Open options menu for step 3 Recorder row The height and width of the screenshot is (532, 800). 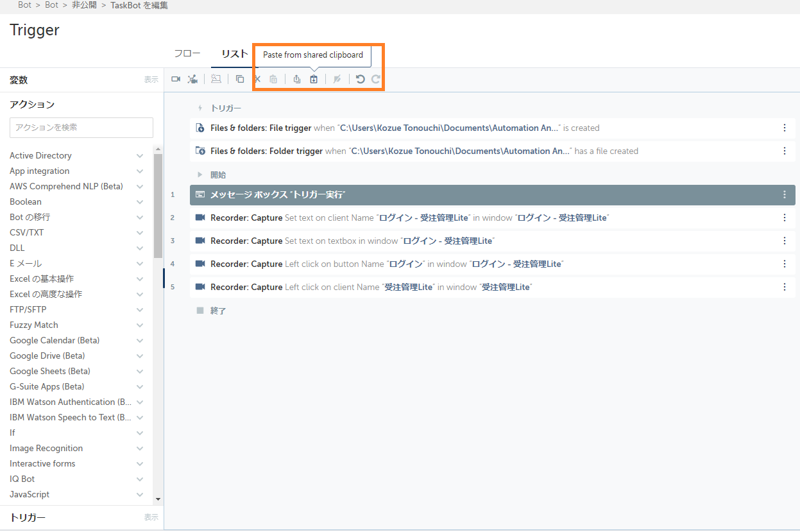[784, 241]
